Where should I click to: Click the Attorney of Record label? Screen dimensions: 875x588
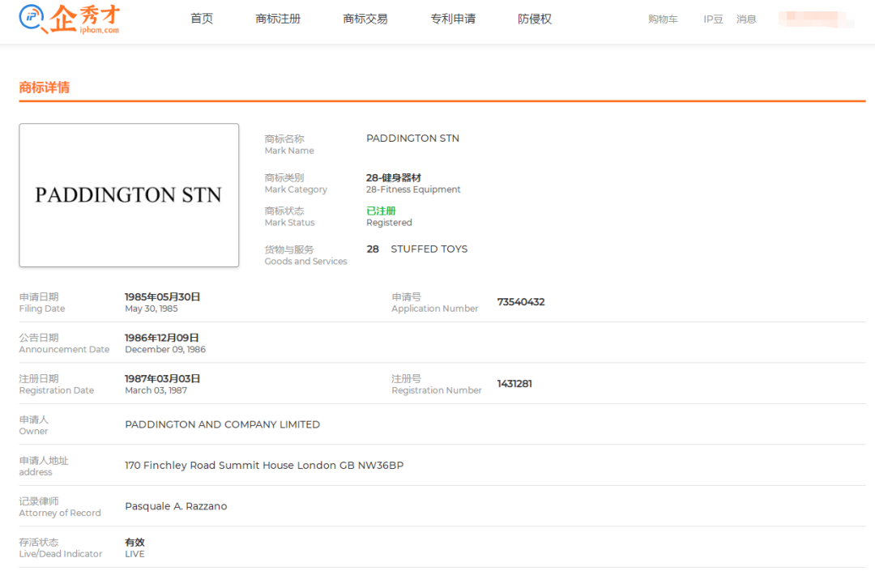(x=60, y=513)
